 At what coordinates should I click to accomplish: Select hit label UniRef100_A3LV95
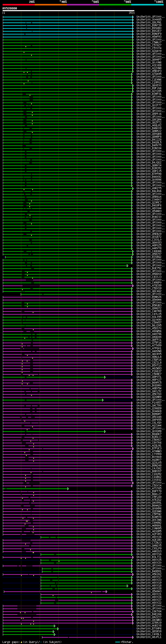pos(149,317)
